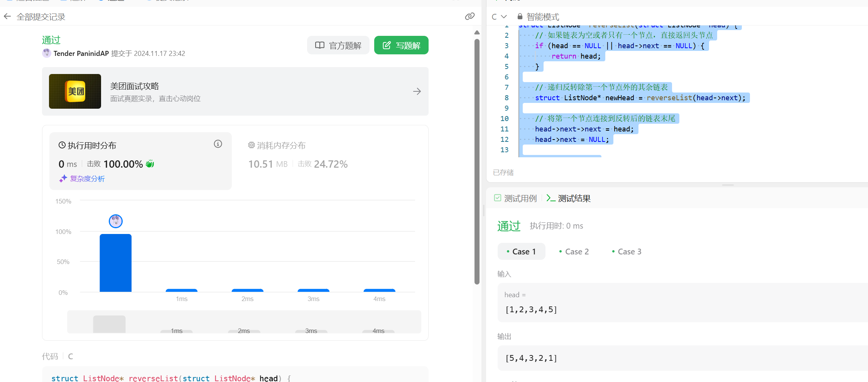Open the complexity analysis sparkle link
Image resolution: width=868 pixels, height=382 pixels.
pos(82,178)
